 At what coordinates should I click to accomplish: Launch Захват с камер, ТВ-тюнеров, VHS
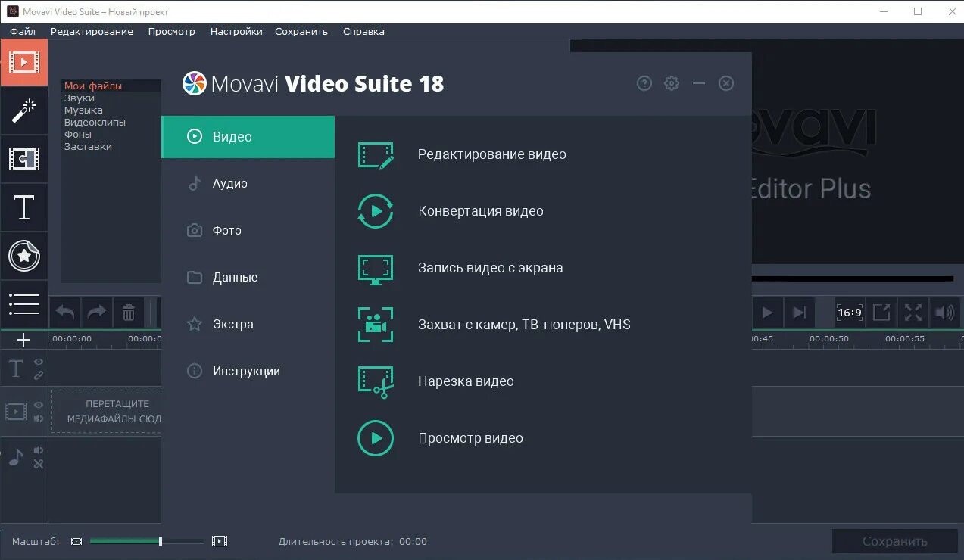point(524,325)
